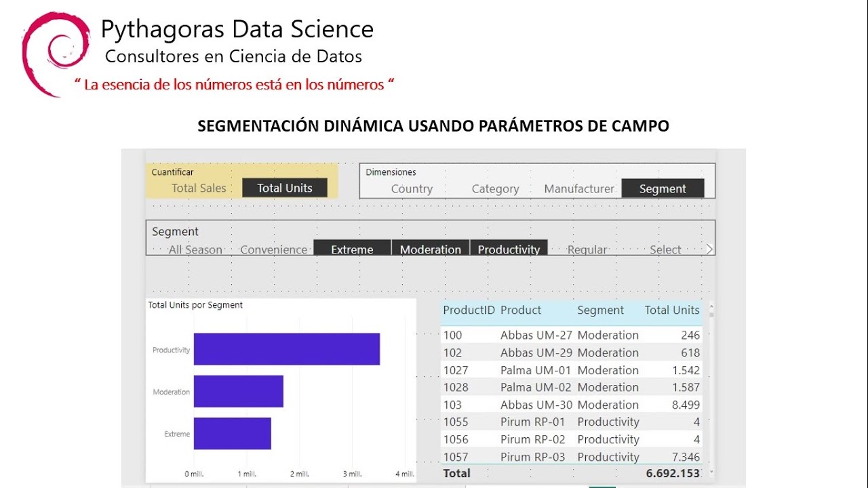868x488 pixels.
Task: Deselect the Productivity segment tile
Action: (x=509, y=248)
